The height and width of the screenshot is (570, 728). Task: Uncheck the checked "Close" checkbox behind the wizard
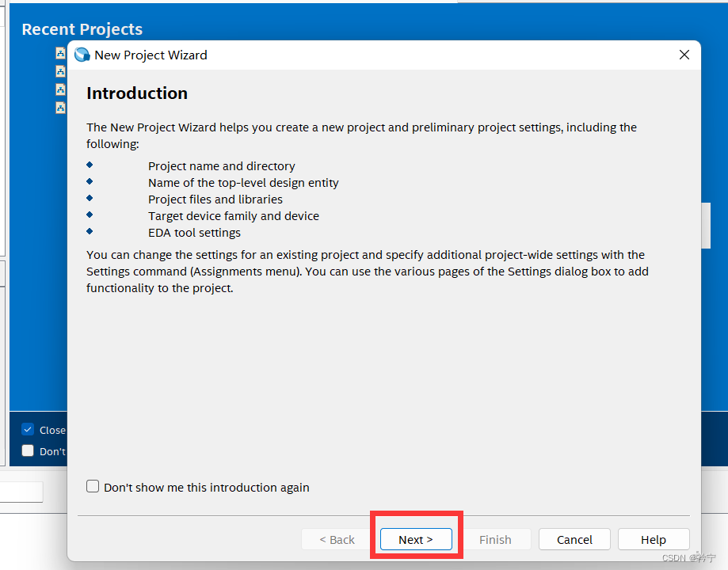tap(29, 430)
